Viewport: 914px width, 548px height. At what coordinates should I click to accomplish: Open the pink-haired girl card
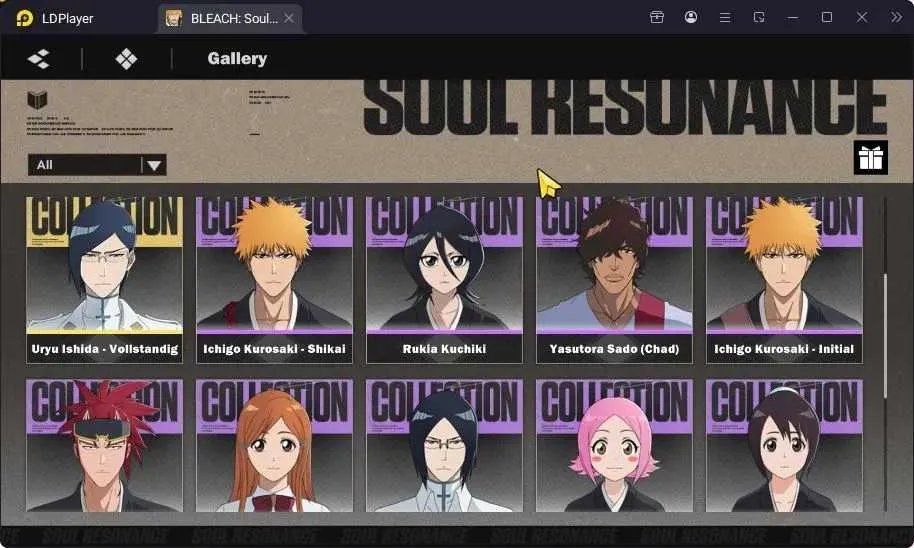click(614, 446)
